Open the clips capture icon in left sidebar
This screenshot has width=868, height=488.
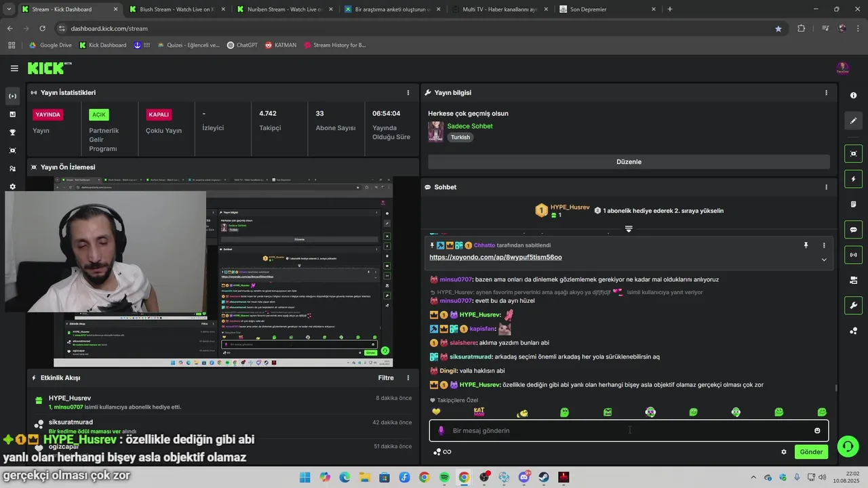pyautogui.click(x=12, y=150)
